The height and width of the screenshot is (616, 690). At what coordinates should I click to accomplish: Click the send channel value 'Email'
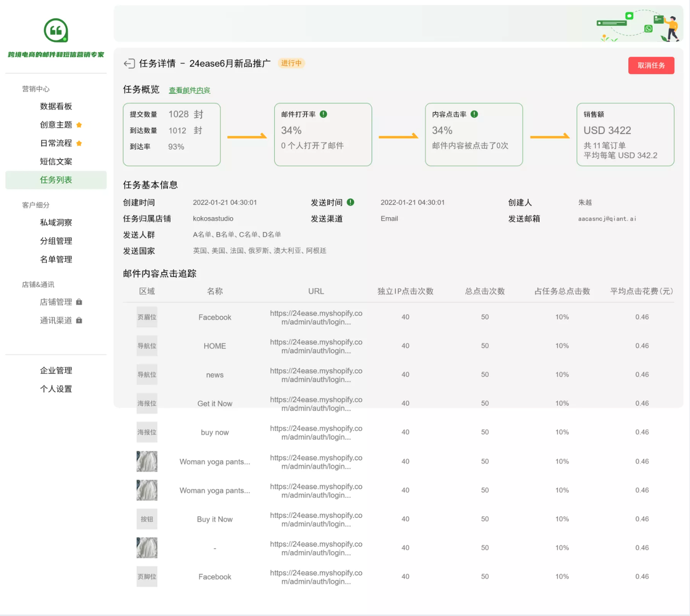(389, 218)
